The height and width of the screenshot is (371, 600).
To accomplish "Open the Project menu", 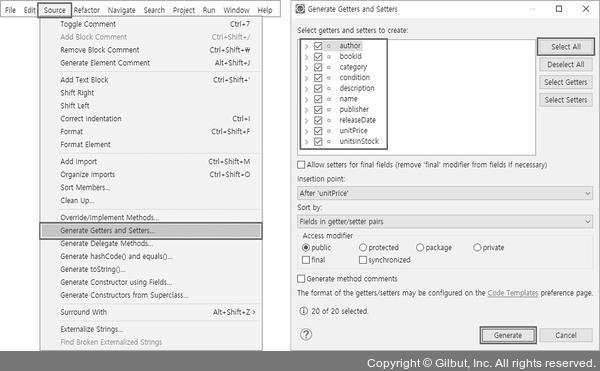I will 184,10.
